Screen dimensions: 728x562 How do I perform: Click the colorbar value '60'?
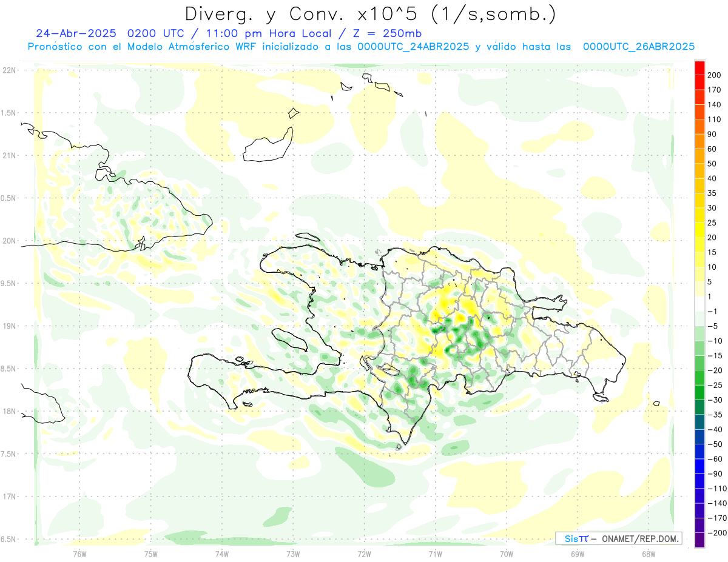point(712,149)
